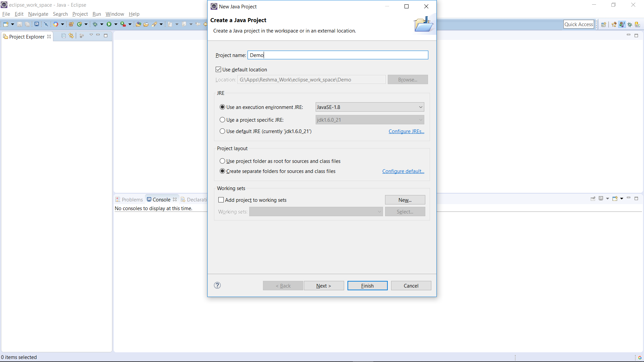Open the File menu
Viewport: 644px width, 362px height.
[x=6, y=14]
